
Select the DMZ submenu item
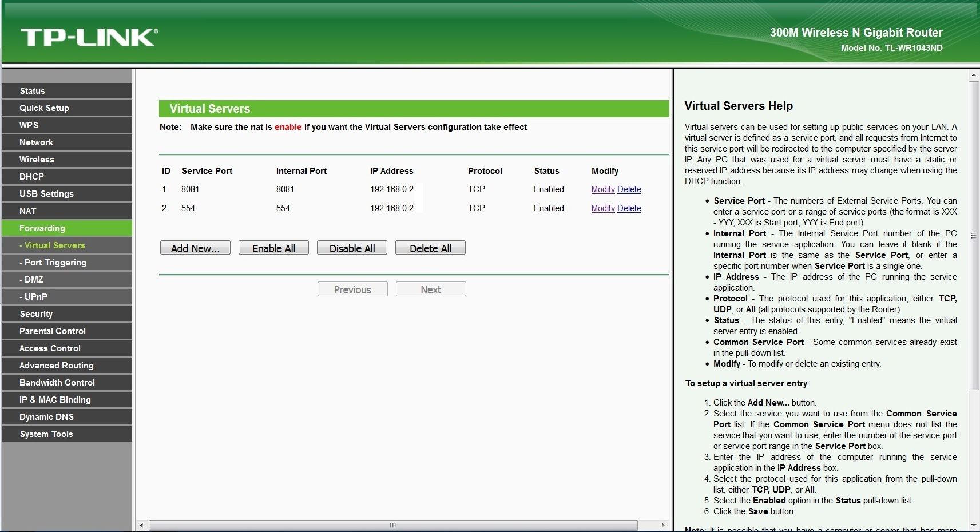point(34,280)
